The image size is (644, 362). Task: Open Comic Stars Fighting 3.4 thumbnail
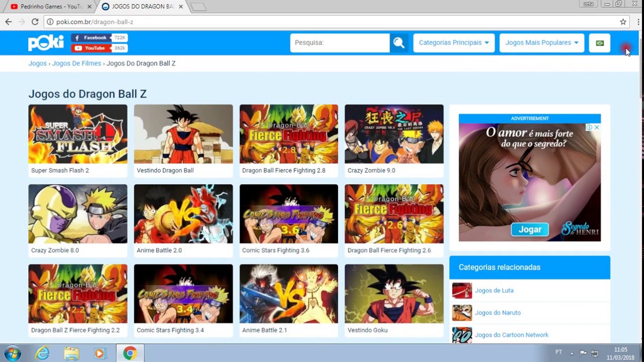pos(183,294)
